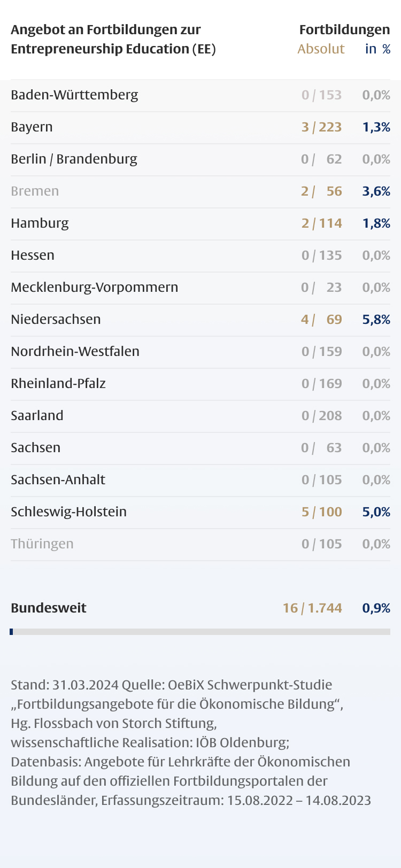Click the greyed-out Thüringen label
The height and width of the screenshot is (868, 401).
(x=42, y=544)
